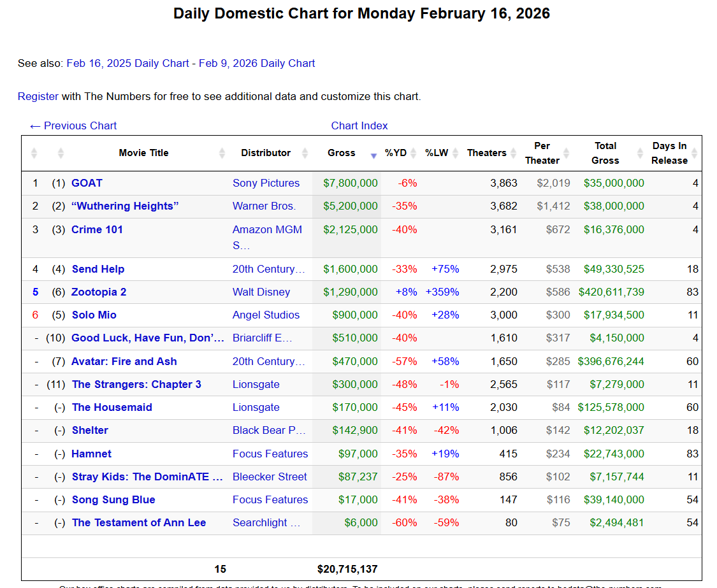The width and height of the screenshot is (717, 588).
Task: Go to the Previous Chart
Action: (x=73, y=125)
